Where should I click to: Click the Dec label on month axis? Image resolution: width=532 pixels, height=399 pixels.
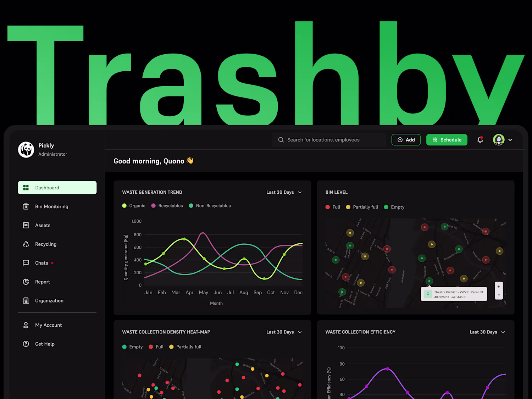(298, 293)
